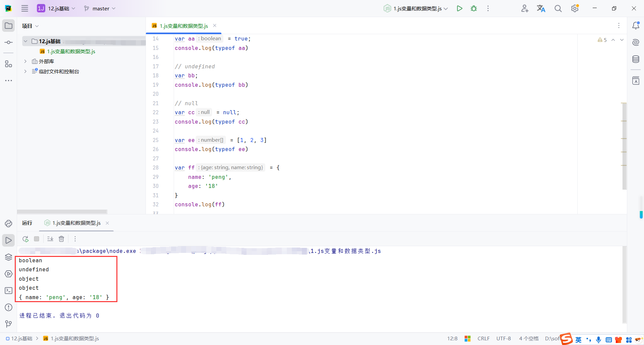Image resolution: width=644 pixels, height=345 pixels.
Task: Click the translate icon in title bar
Action: pyautogui.click(x=541, y=8)
